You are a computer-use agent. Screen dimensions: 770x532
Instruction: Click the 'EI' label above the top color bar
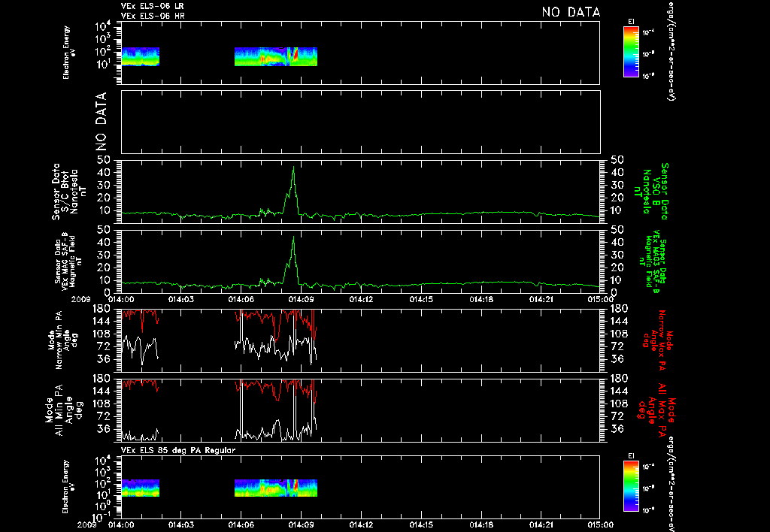[x=631, y=22]
